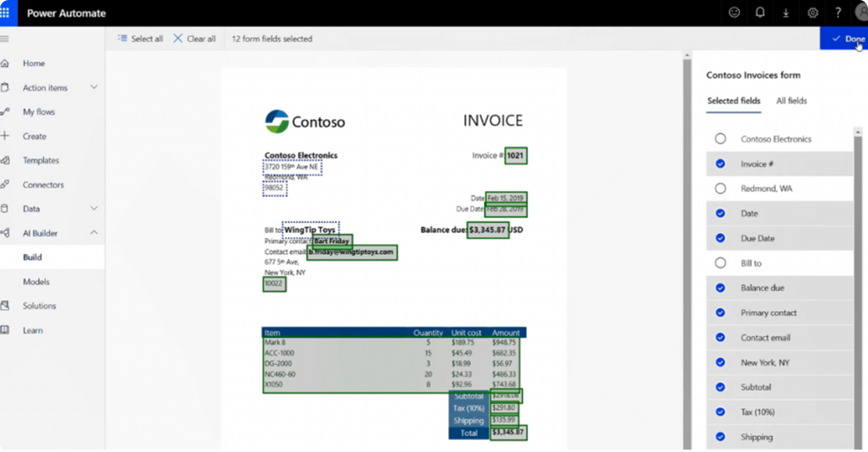Select the 10022 zip code box
The image size is (868, 452).
[274, 284]
